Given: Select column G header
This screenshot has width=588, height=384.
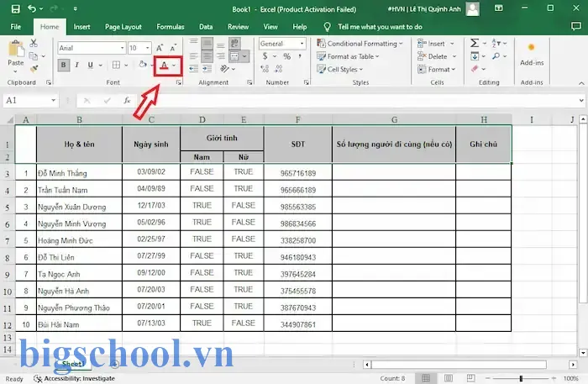Looking at the screenshot, I should coord(394,119).
